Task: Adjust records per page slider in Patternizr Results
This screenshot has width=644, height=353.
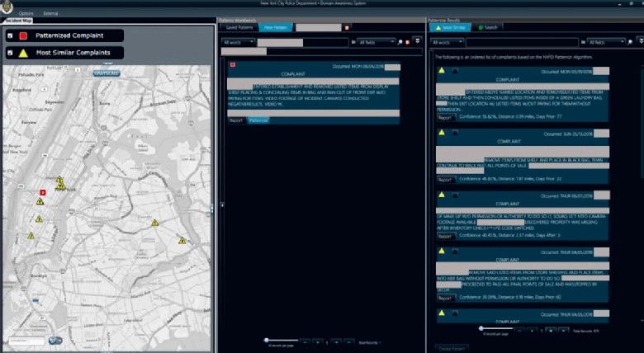Action: [x=496, y=328]
